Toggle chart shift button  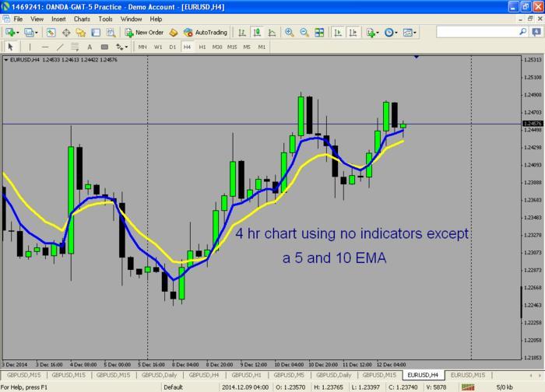[x=353, y=33]
